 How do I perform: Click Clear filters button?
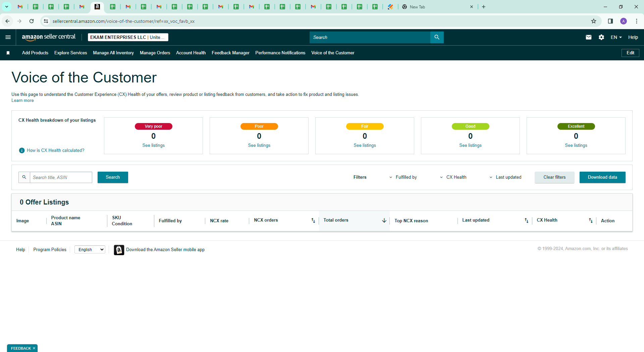pos(554,177)
